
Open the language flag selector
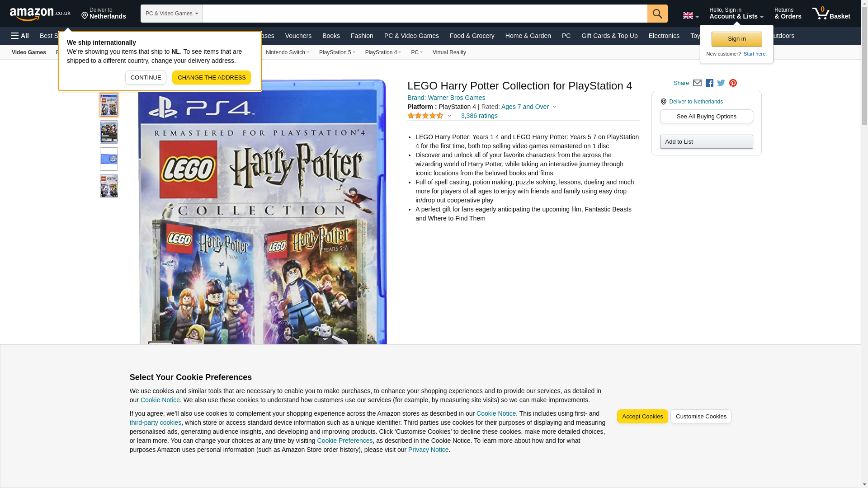690,15
